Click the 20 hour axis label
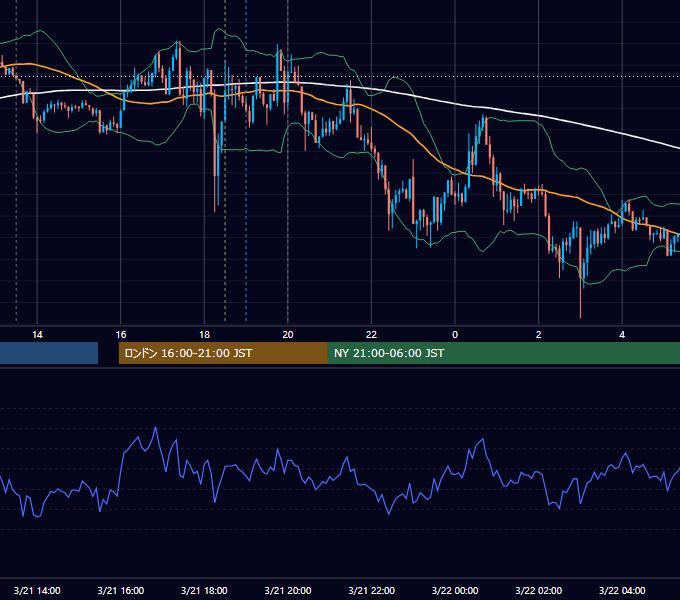The height and width of the screenshot is (600, 680). point(288,335)
